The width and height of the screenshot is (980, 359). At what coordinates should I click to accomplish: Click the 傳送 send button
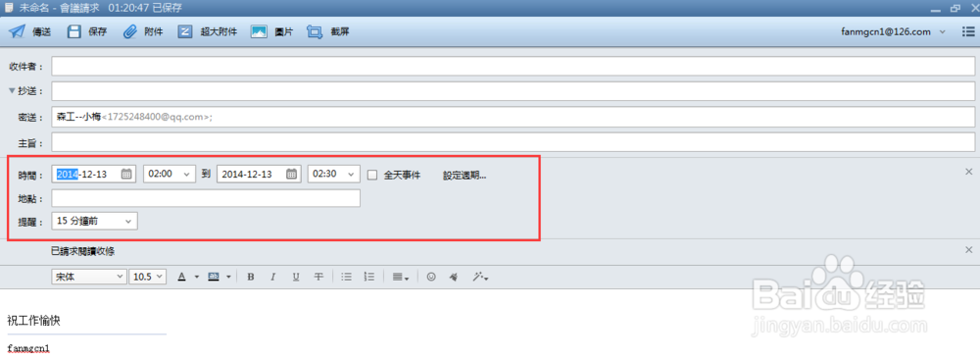[x=29, y=32]
